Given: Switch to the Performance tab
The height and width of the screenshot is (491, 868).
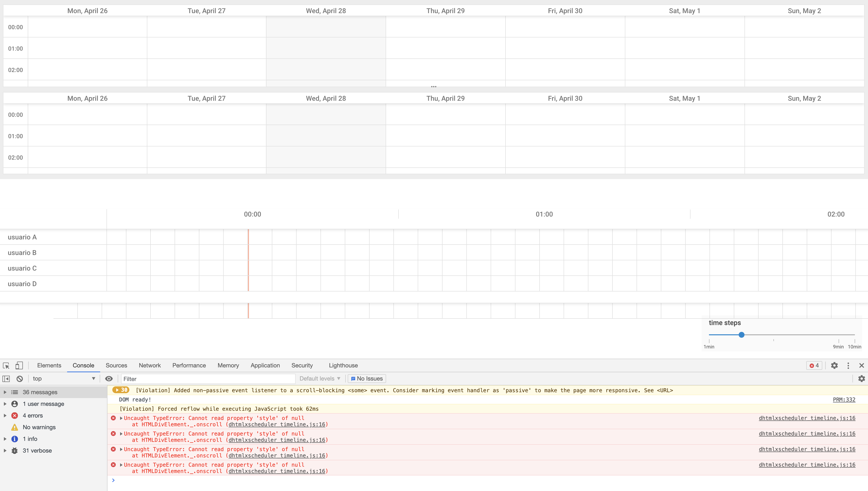Looking at the screenshot, I should click(x=189, y=365).
